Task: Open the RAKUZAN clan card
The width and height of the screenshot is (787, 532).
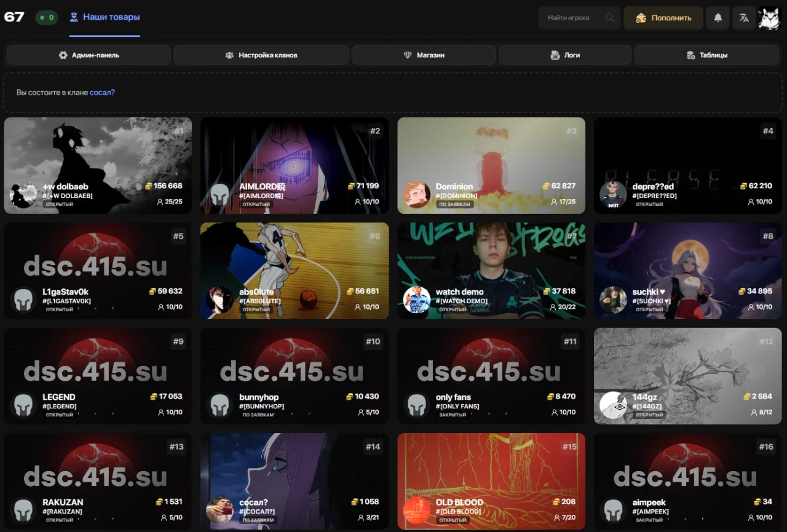Action: (98, 481)
